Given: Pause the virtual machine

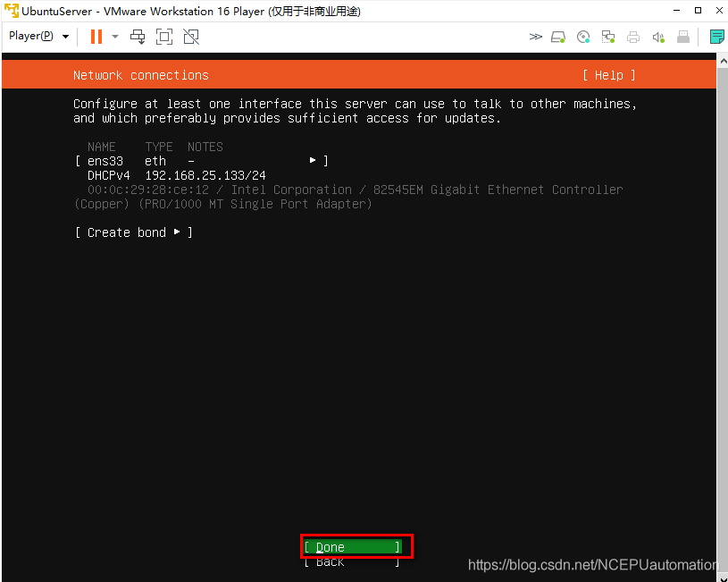Looking at the screenshot, I should click(96, 37).
